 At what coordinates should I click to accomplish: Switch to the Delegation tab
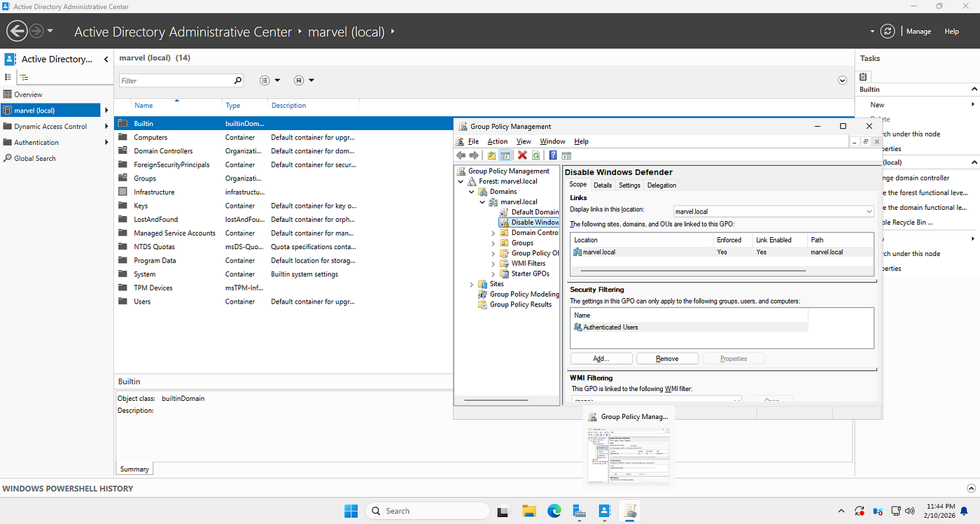coord(661,185)
